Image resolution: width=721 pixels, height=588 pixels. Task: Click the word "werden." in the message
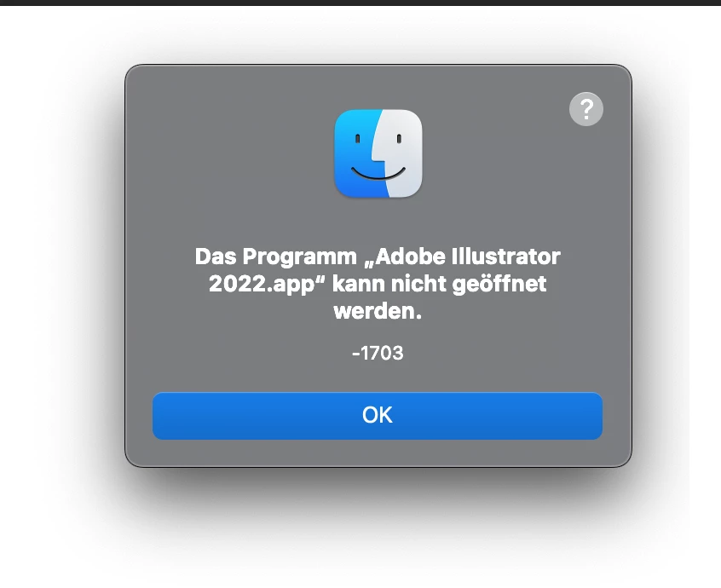point(378,311)
